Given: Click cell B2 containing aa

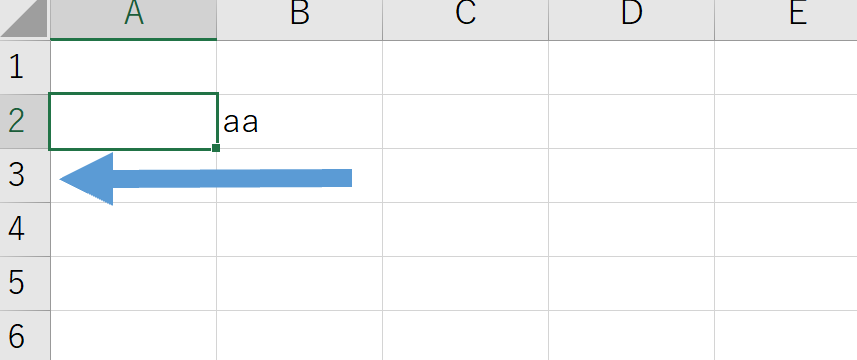Looking at the screenshot, I should pos(300,121).
